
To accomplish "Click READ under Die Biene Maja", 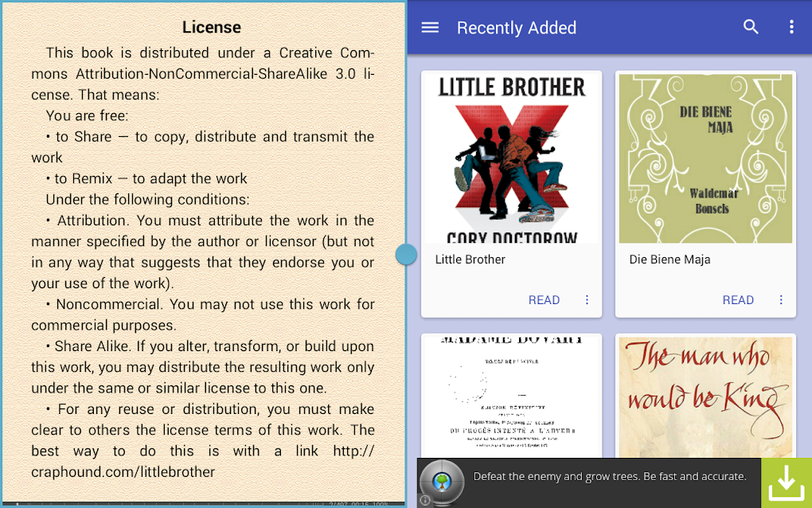I will tap(738, 300).
